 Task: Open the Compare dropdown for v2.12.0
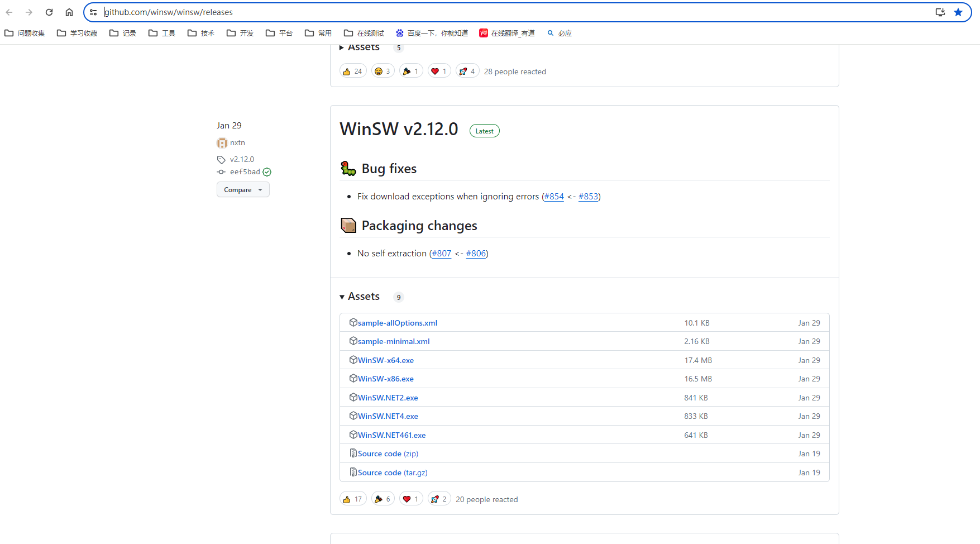click(243, 190)
